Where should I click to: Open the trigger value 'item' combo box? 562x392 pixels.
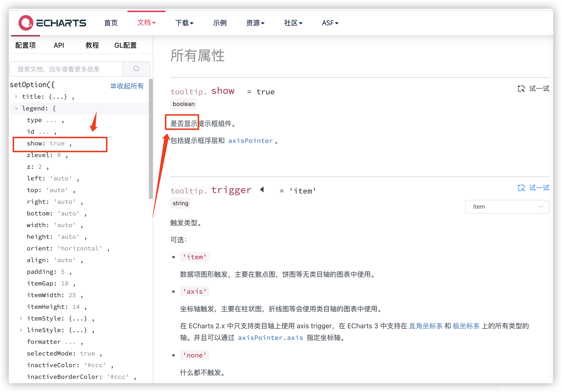point(507,207)
